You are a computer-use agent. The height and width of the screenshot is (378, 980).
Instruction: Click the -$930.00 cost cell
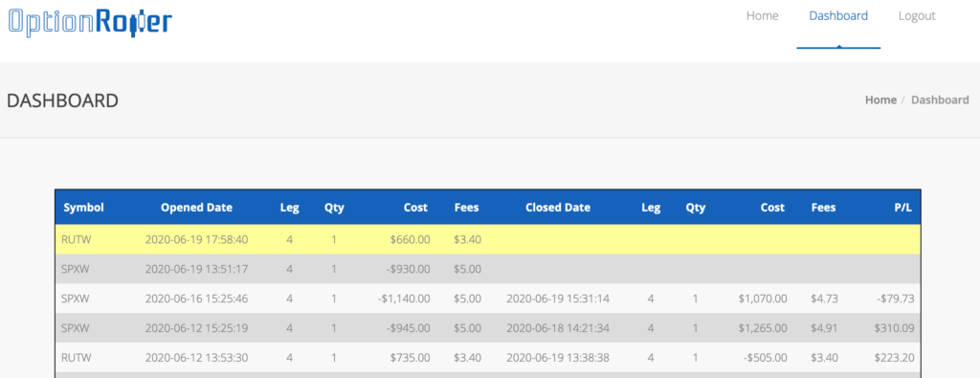point(408,269)
